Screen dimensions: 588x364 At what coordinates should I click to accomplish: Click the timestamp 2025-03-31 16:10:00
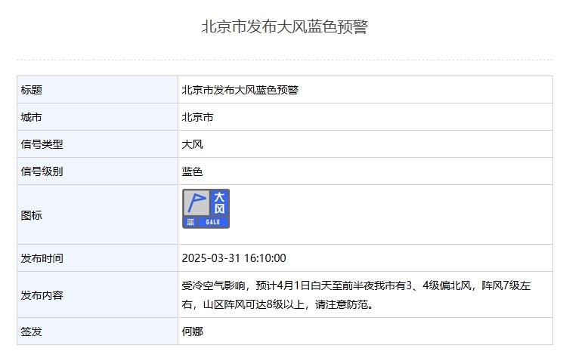[x=234, y=258]
